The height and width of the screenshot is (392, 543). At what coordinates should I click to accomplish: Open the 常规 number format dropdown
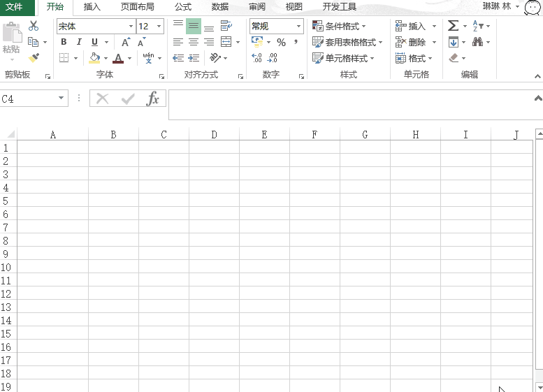click(x=298, y=27)
